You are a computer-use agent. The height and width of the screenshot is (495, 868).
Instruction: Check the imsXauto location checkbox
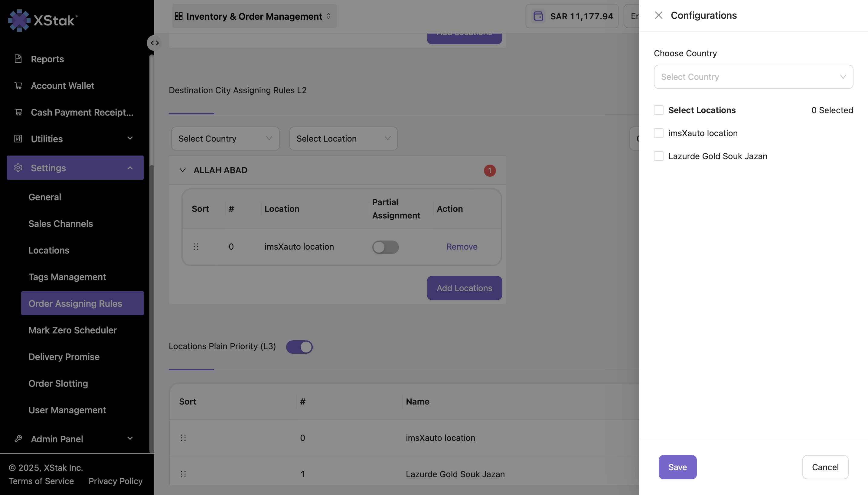[x=658, y=133]
